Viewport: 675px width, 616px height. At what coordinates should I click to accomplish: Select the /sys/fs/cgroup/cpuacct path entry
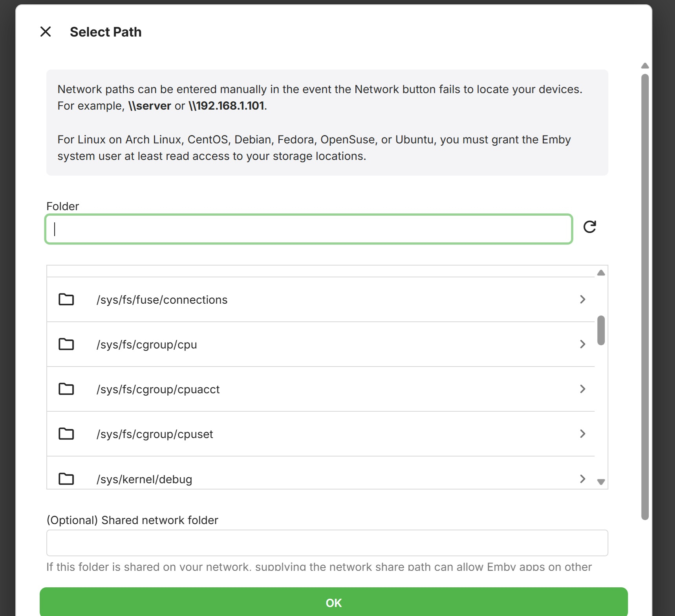tap(158, 389)
